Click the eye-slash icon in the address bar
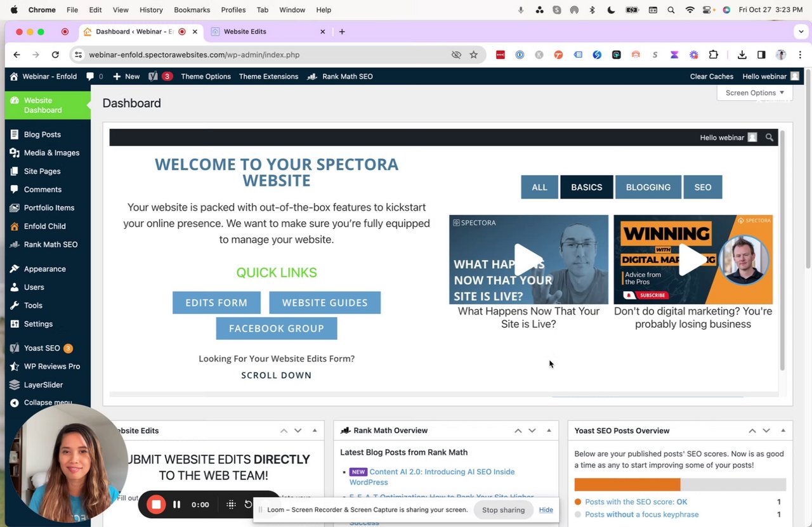The image size is (812, 527). pos(456,55)
